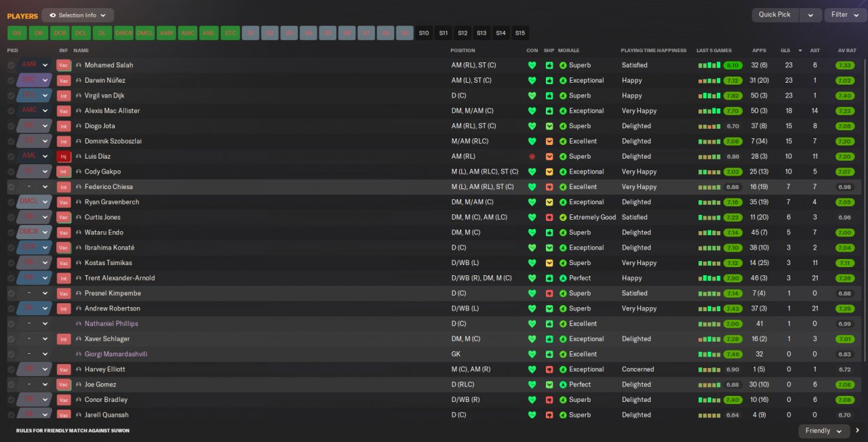868x442 pixels.
Task: Click the morale icon beside Trent Alexander-Arnold's Perfect
Action: point(562,278)
